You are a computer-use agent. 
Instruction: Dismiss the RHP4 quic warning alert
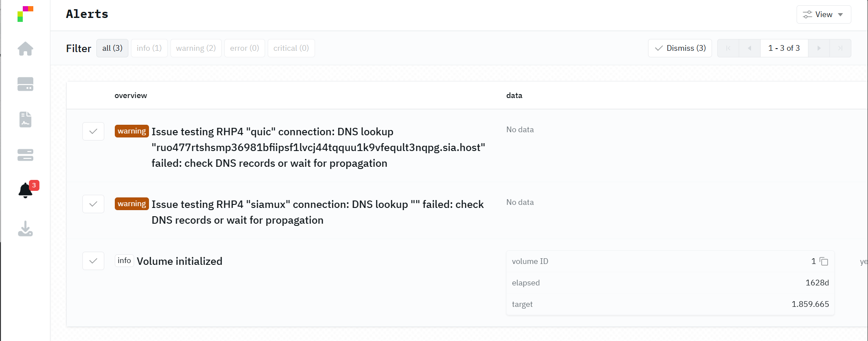(x=93, y=131)
